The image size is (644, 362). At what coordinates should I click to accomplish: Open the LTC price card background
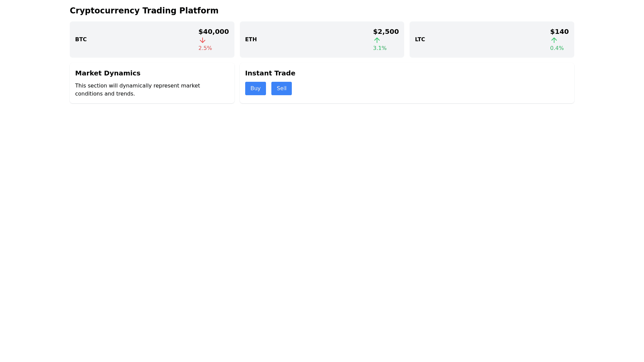point(483,40)
